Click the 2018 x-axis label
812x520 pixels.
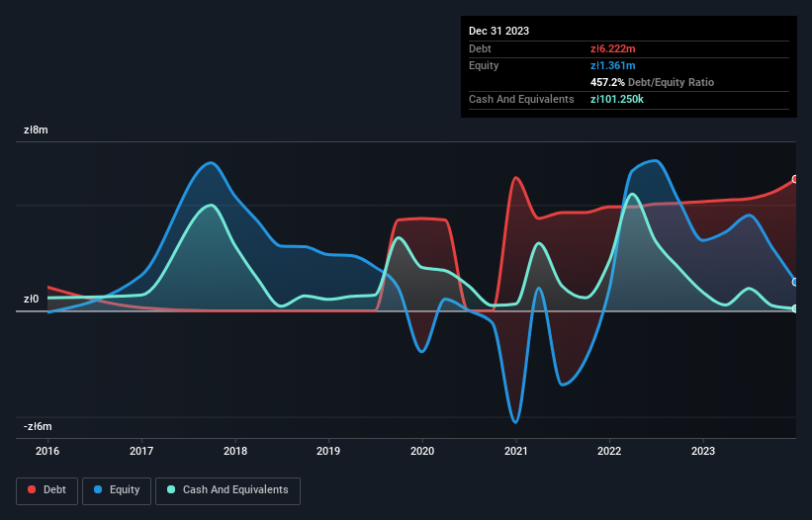coord(235,451)
